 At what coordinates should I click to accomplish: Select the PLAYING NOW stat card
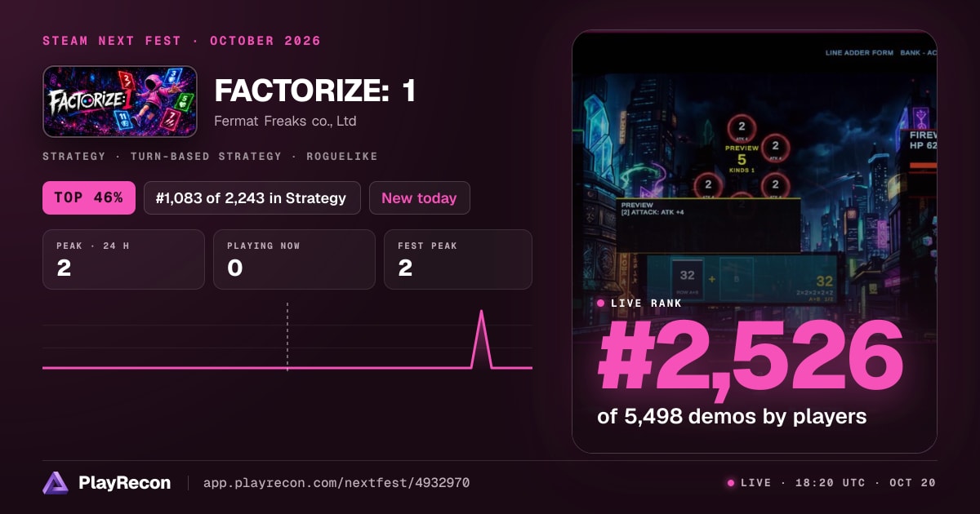(294, 259)
